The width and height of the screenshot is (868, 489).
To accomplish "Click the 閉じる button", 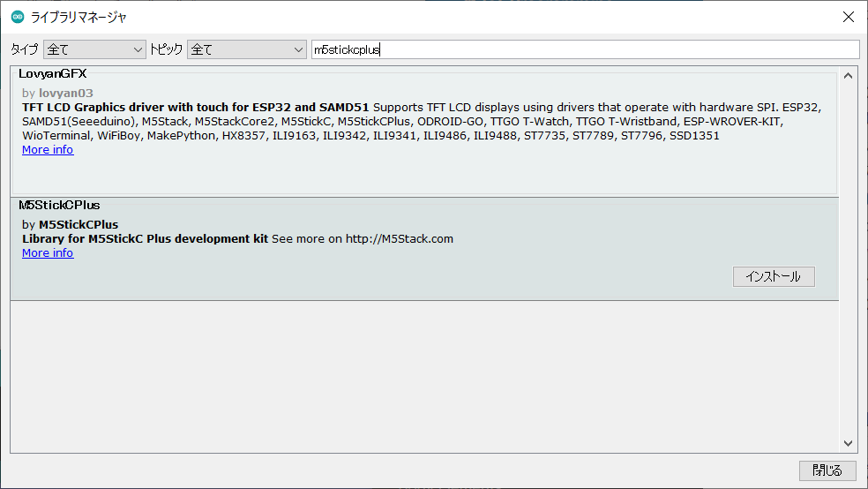I will pyautogui.click(x=827, y=470).
